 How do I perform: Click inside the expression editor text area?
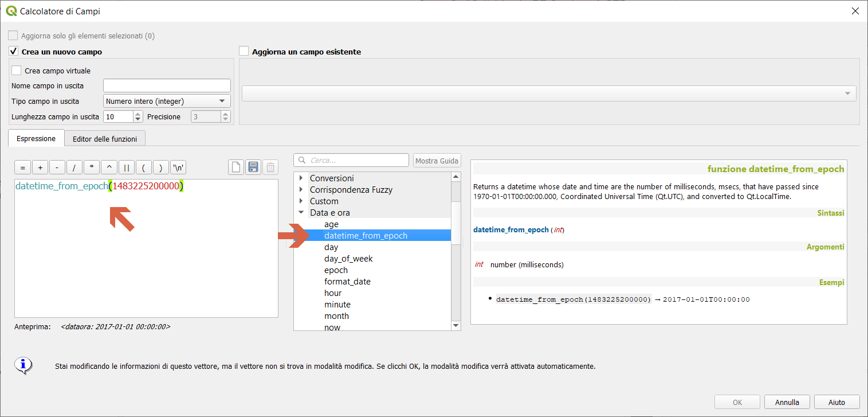point(146,248)
